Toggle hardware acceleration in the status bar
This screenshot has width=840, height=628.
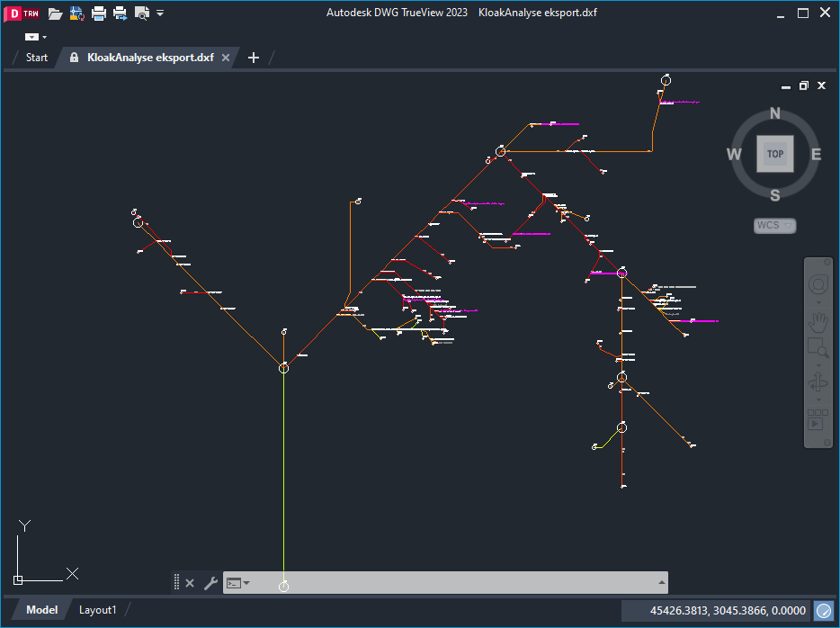pos(824,610)
